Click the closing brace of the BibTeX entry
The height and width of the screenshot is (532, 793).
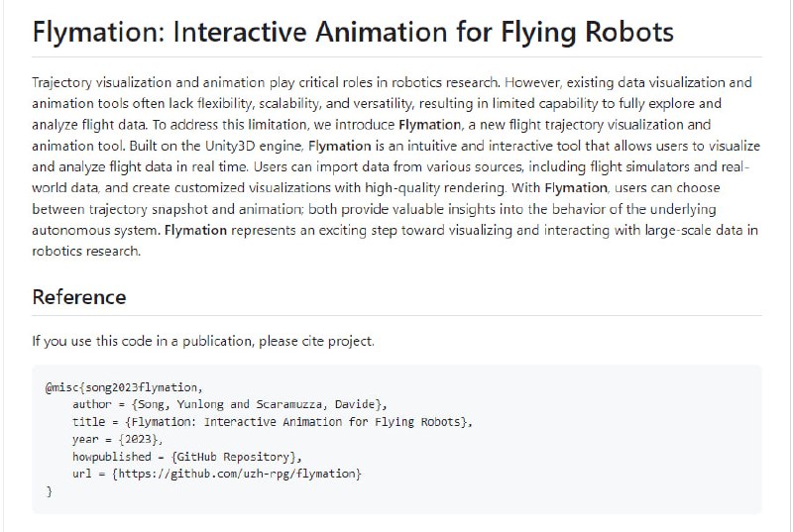[49, 491]
